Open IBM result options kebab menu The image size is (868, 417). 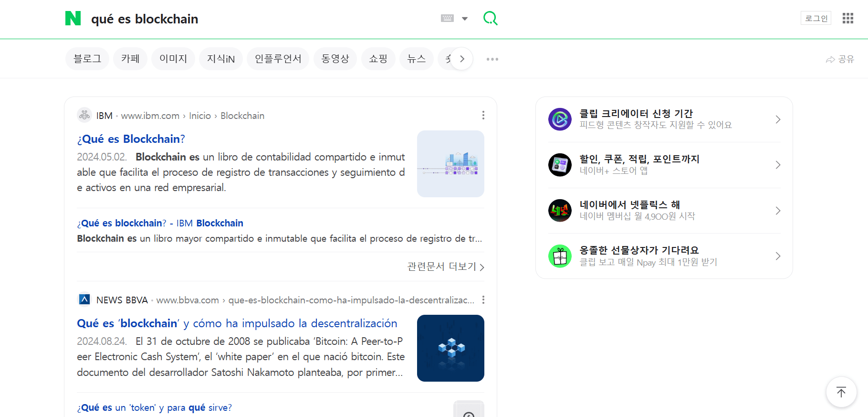[x=483, y=115]
